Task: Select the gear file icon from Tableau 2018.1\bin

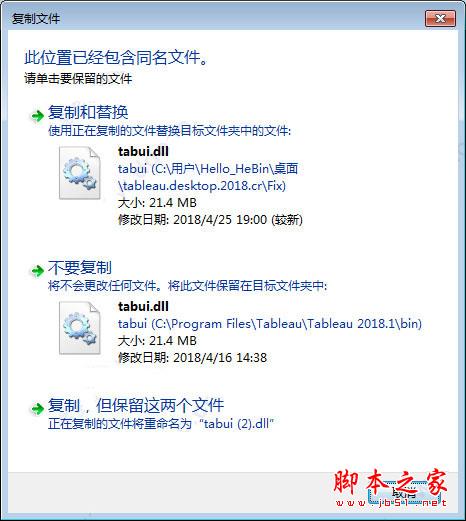Action: click(x=80, y=328)
